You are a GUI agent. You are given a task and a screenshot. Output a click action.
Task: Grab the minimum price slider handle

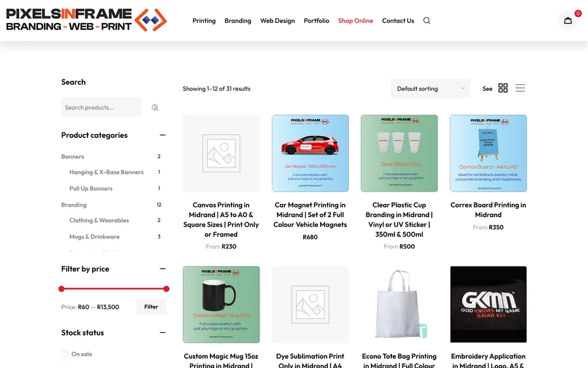point(61,289)
